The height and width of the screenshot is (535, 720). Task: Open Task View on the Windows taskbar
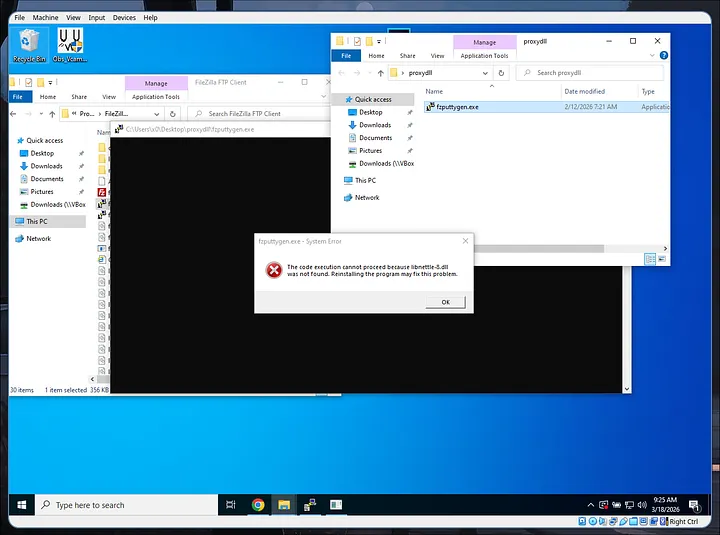231,505
